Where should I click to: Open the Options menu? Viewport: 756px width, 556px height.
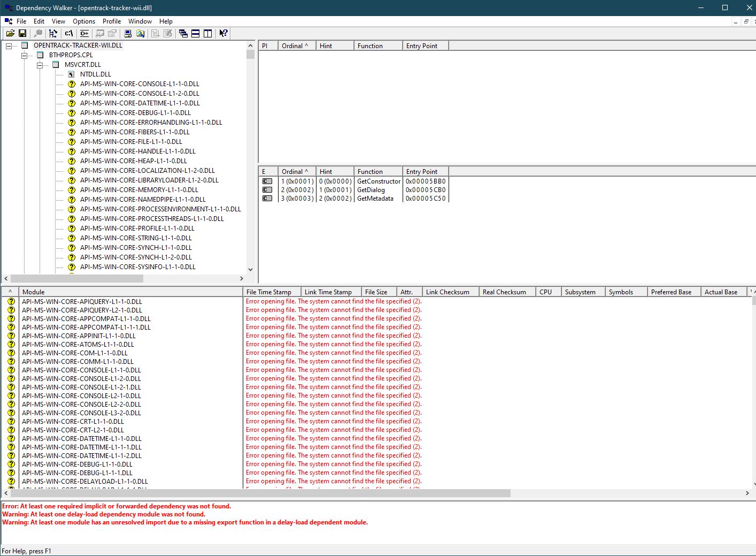(x=84, y=21)
